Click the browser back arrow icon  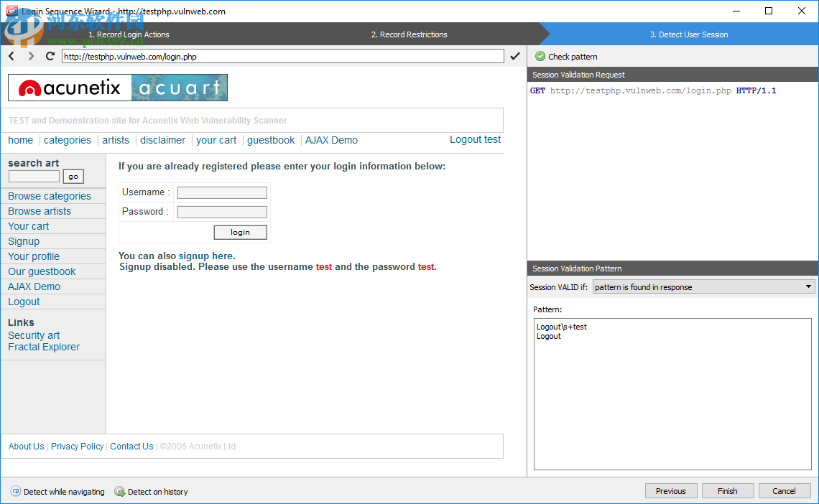point(11,56)
